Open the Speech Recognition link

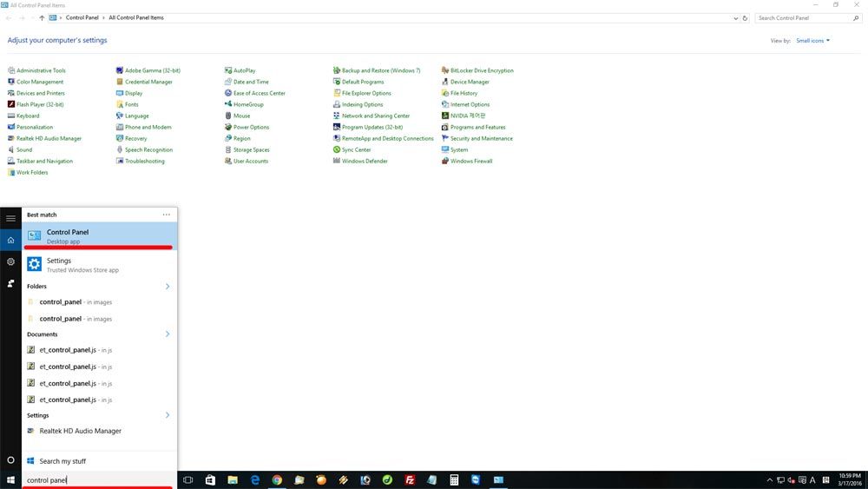(149, 149)
